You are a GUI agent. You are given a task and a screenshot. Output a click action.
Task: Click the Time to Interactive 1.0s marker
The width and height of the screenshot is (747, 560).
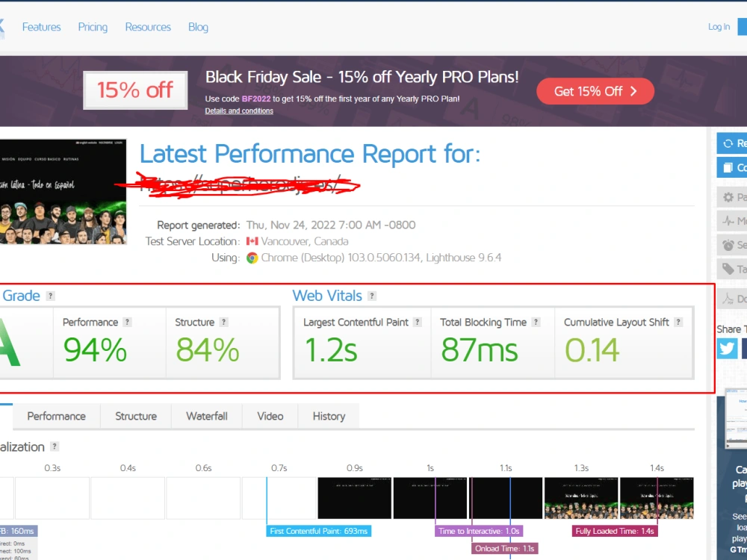[479, 531]
